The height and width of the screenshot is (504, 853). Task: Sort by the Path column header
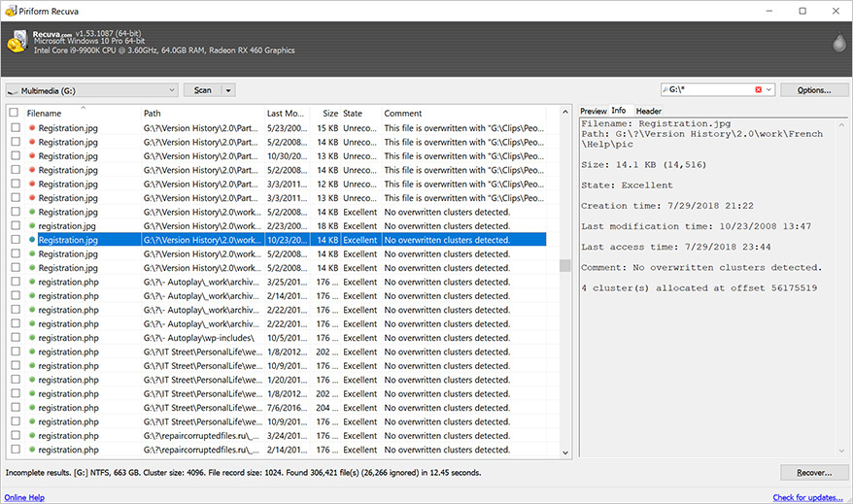(x=203, y=113)
